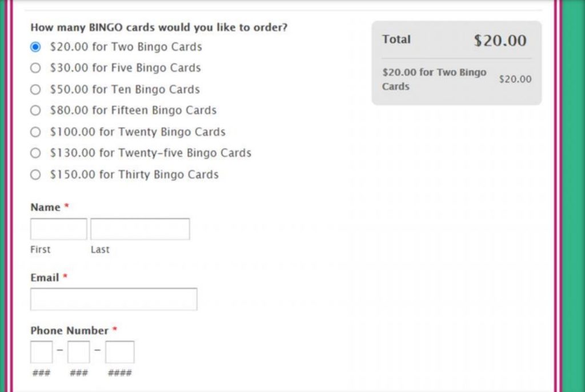Focus the middle phone number box
585x392 pixels.
click(x=79, y=352)
